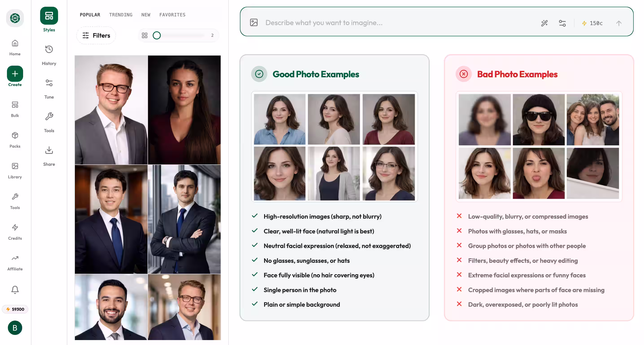
Task: Click the 59300 credits balance badge
Action: (x=15, y=309)
